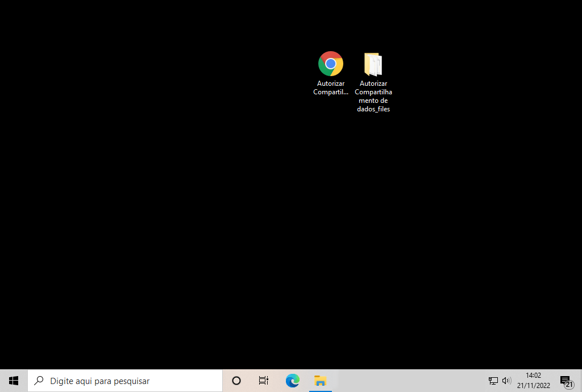
Task: Select the dados_files folder icon on the desktop
Action: click(x=373, y=64)
